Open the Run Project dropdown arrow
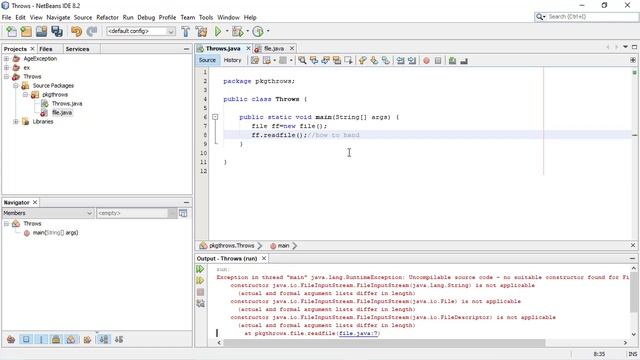640x360 pixels. 227,31
